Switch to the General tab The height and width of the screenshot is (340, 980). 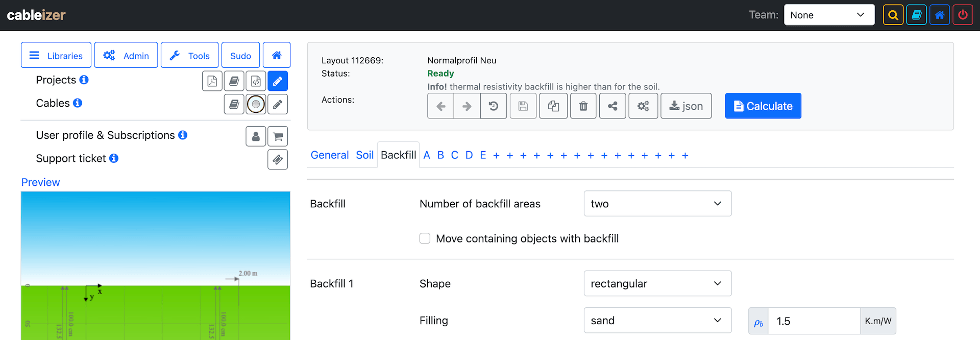(330, 155)
